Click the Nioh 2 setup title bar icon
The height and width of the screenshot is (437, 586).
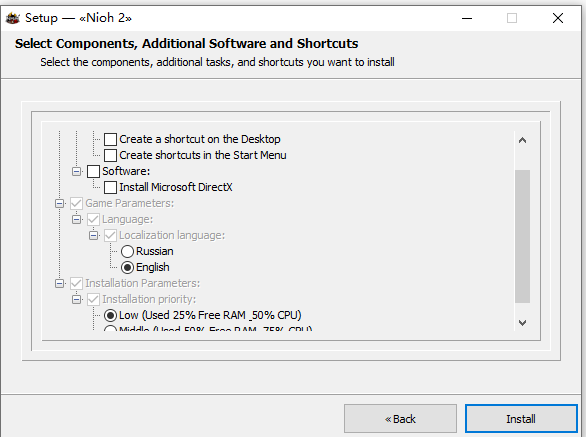pos(13,18)
